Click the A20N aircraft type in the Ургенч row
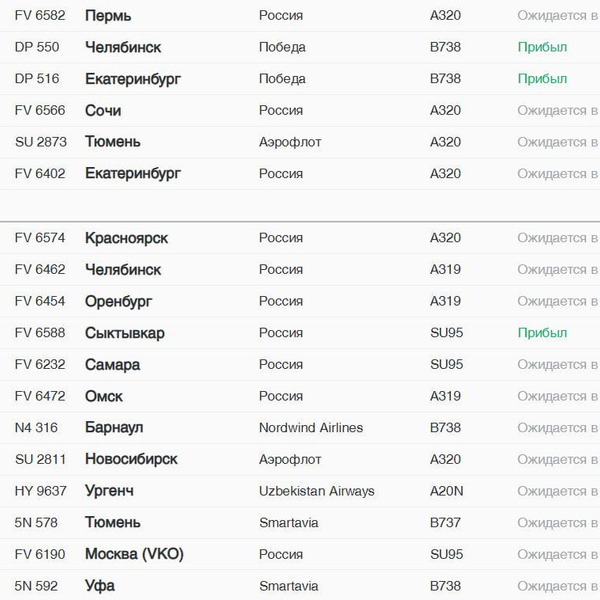Image resolution: width=600 pixels, height=600 pixels. click(x=447, y=491)
